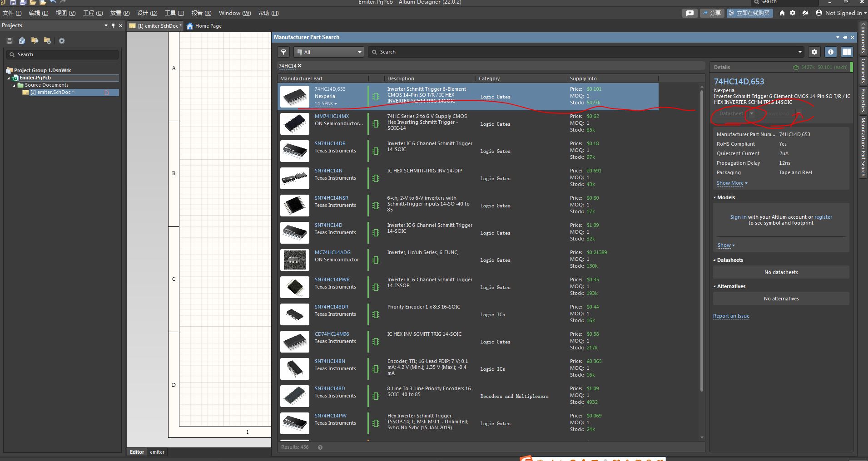Open the Not Signed In account dropdown
The height and width of the screenshot is (461, 868).
pyautogui.click(x=841, y=13)
